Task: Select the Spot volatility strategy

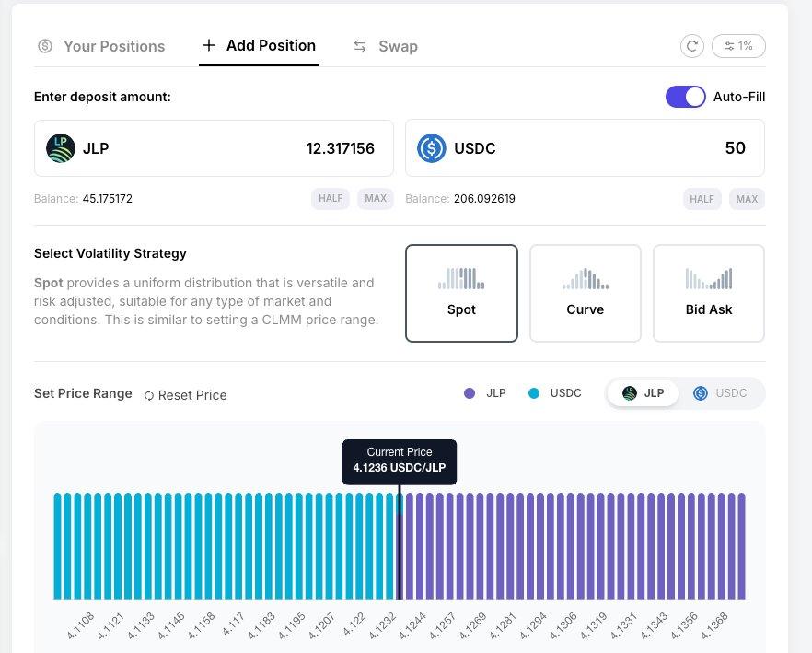Action: 461,293
